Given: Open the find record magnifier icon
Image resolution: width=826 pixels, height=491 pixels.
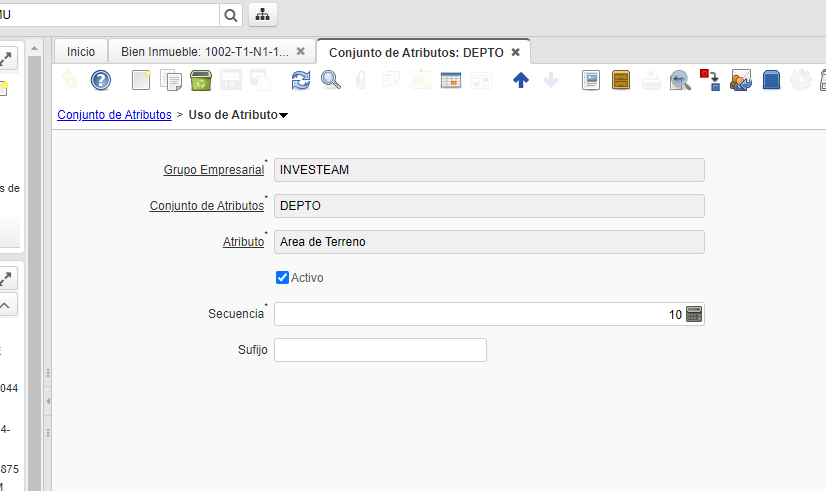Looking at the screenshot, I should pyautogui.click(x=330, y=81).
